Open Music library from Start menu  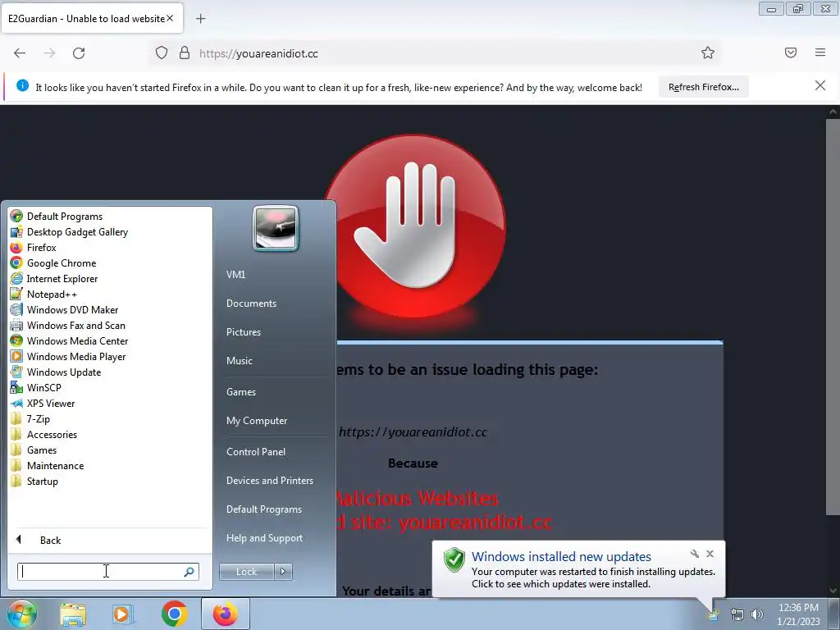click(x=240, y=361)
